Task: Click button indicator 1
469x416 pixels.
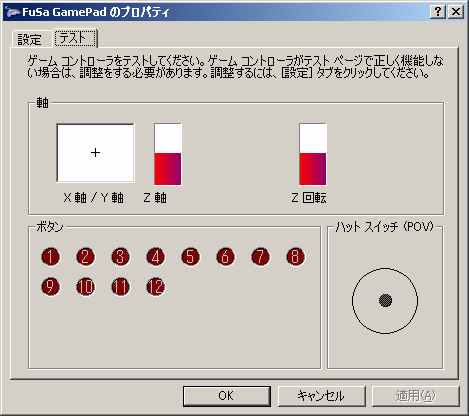Action: coord(51,257)
